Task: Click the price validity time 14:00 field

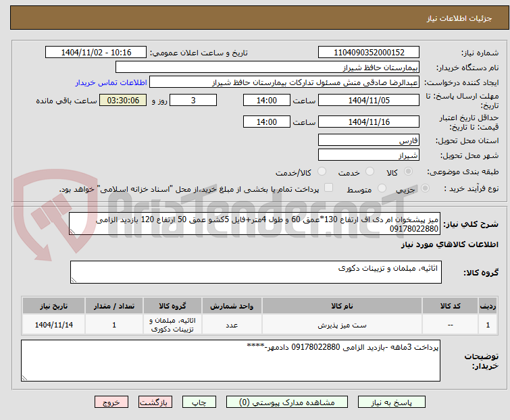Action: coord(267,122)
